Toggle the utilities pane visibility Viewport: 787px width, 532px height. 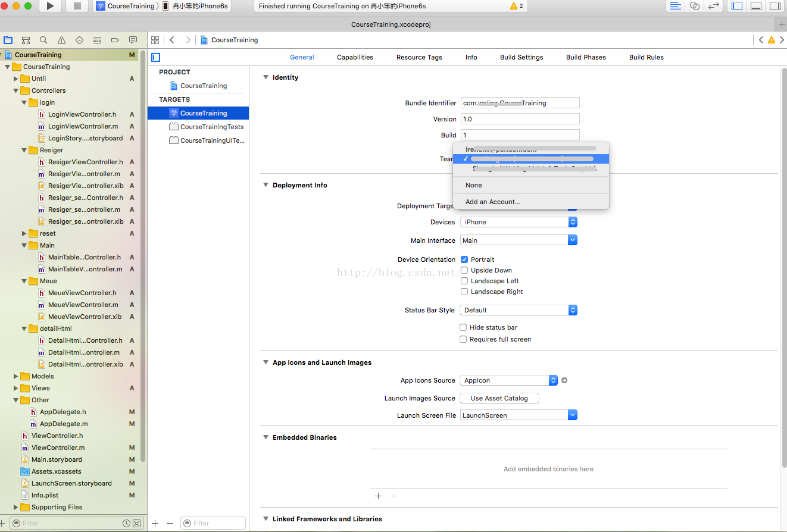tap(774, 6)
